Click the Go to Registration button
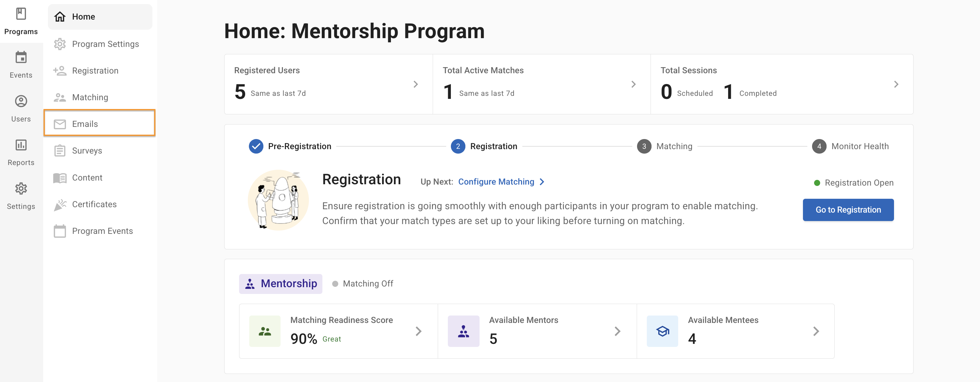 pyautogui.click(x=847, y=210)
